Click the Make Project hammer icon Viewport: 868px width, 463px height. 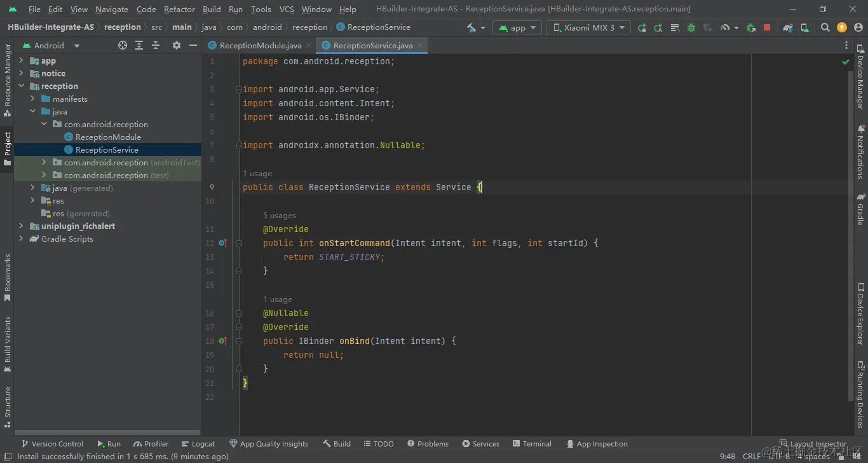tap(471, 27)
